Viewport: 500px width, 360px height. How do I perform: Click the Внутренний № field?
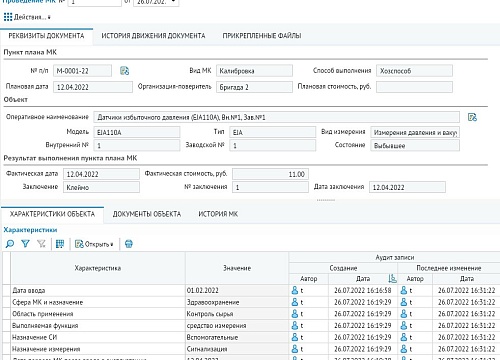point(137,145)
